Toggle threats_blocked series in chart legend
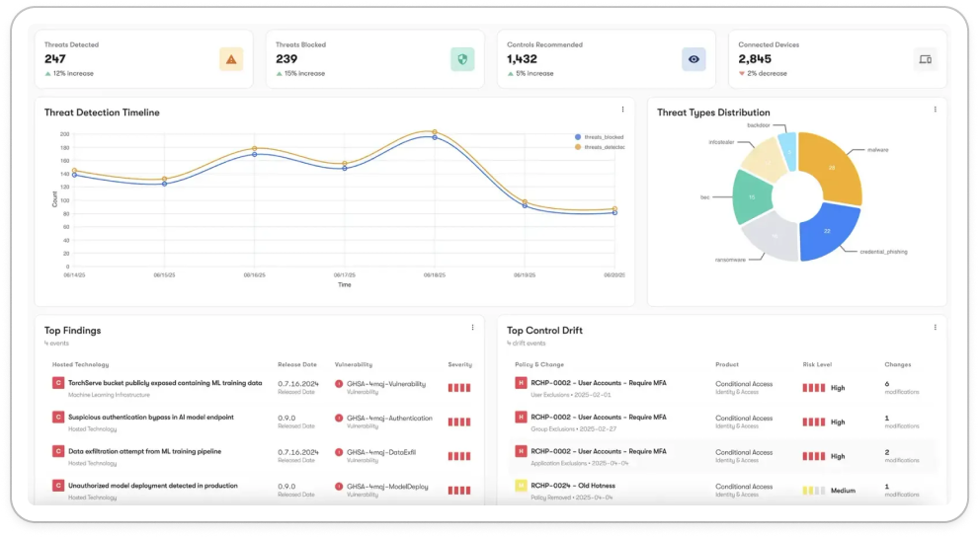The image size is (980, 537). [600, 137]
